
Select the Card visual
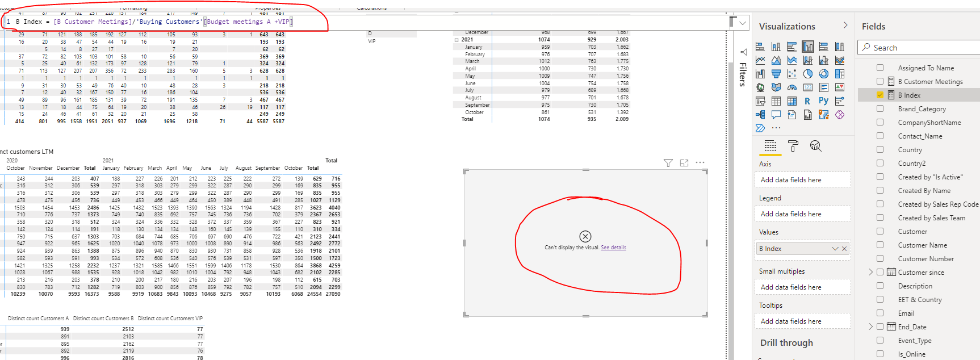(x=808, y=87)
